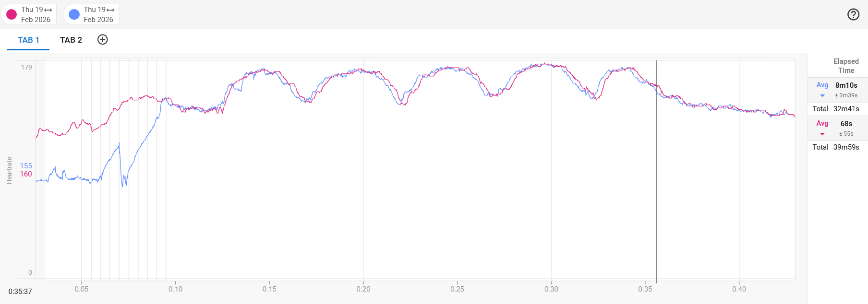Click the blue 155 heartrate value

26,166
